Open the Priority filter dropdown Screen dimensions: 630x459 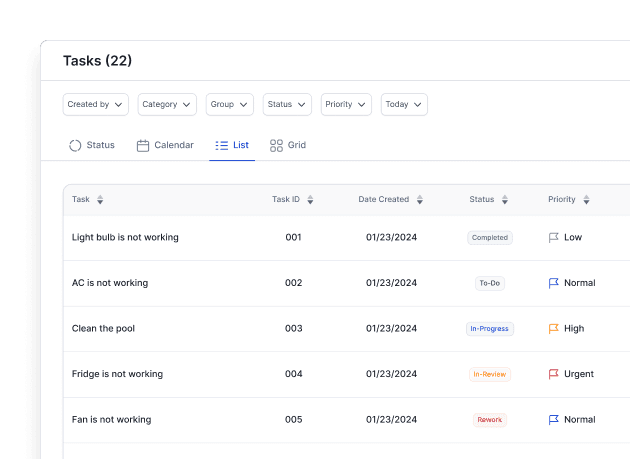pos(346,104)
